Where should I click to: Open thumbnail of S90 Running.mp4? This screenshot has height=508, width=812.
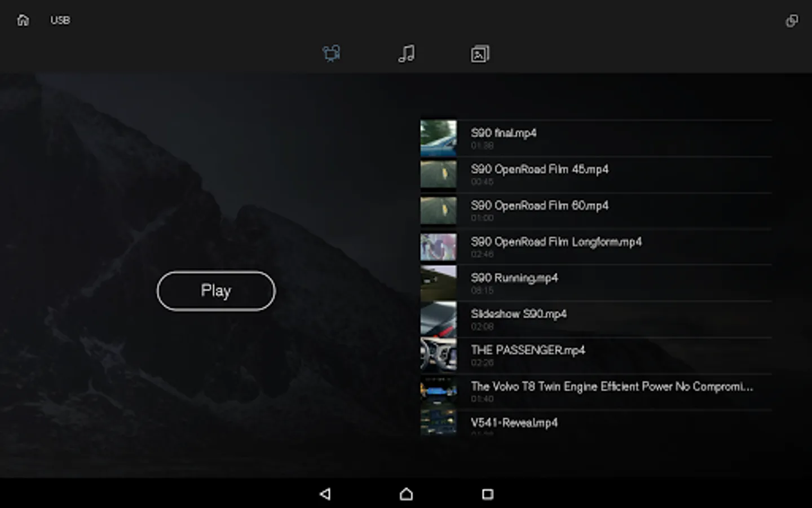439,283
